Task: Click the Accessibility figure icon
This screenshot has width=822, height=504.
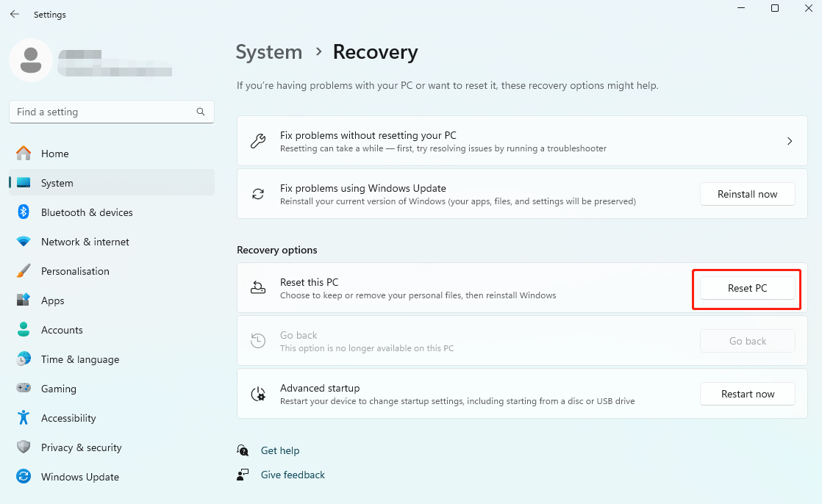Action: [x=24, y=417]
